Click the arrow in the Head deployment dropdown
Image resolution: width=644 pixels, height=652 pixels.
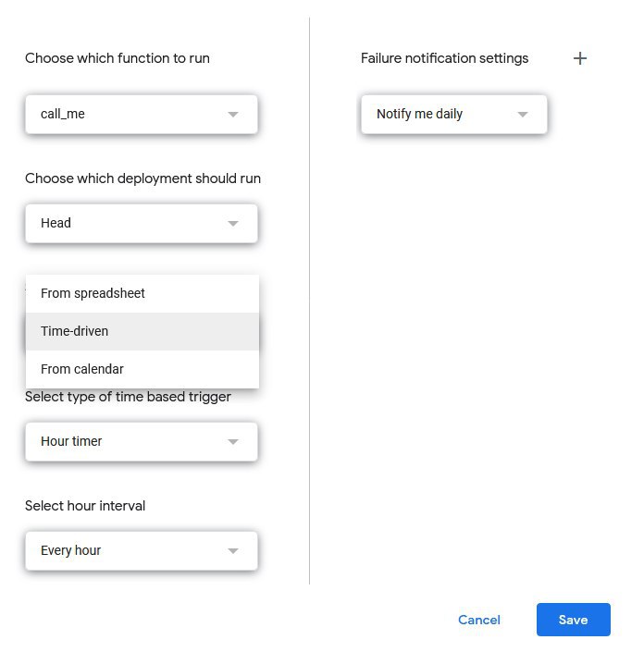click(x=233, y=224)
